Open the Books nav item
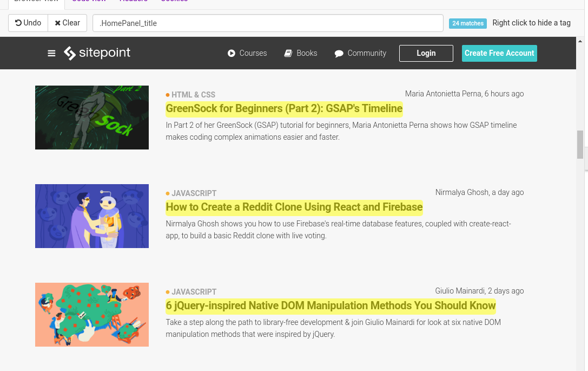This screenshot has height=371, width=588. coord(301,53)
